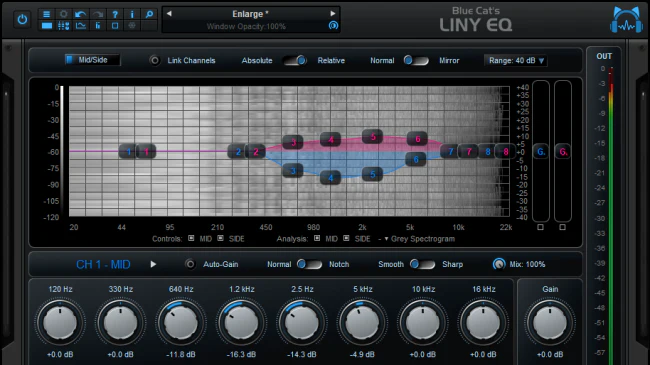
Task: Open the about info icon
Action: pos(132,14)
